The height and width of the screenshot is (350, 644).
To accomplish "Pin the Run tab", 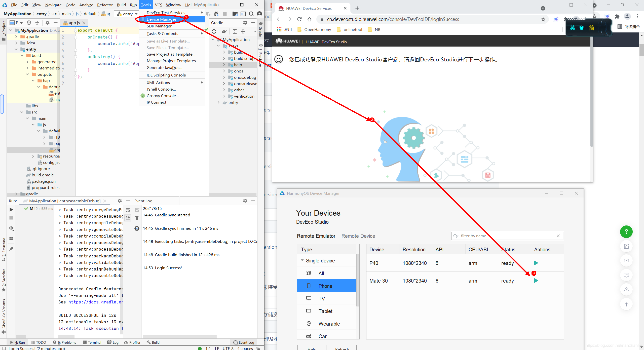I will [11, 249].
